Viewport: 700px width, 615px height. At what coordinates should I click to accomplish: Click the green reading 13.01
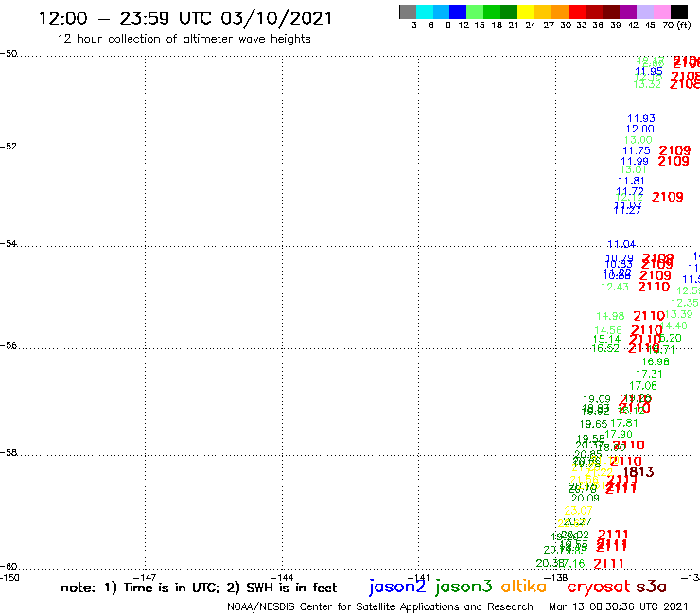633,169
